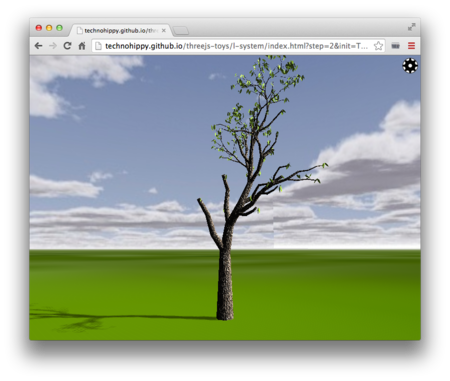Viewport: 450px width, 381px height.
Task: Select the technohippy.github.io browser tab
Action: point(120,31)
